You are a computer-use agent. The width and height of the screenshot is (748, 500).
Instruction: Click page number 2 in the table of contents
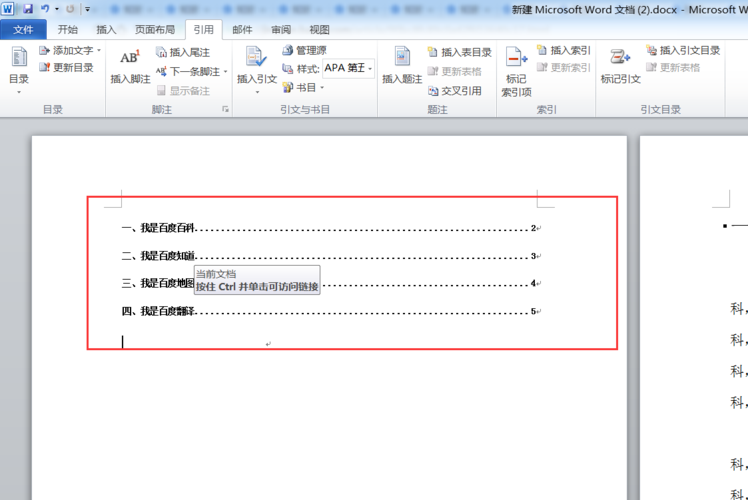[533, 228]
